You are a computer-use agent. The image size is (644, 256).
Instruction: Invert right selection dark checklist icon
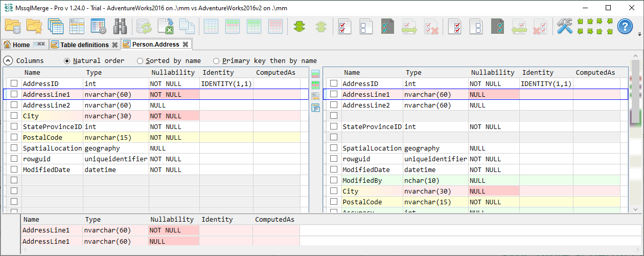pos(498,26)
